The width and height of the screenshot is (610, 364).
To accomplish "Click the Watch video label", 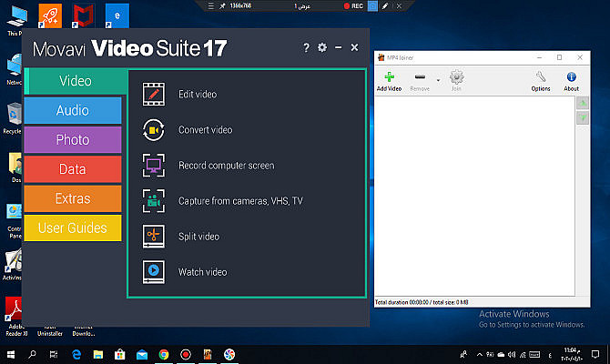I will 203,272.
